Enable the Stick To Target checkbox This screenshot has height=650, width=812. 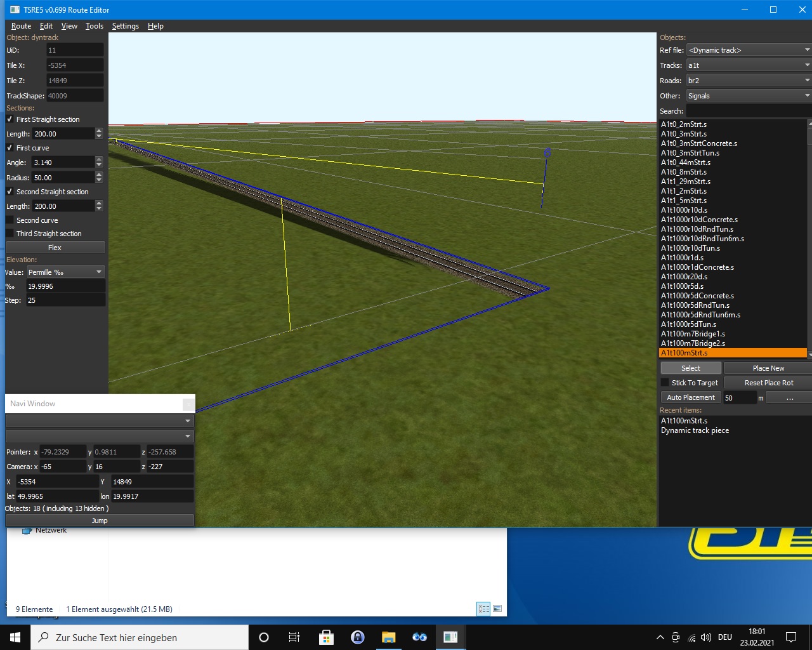click(x=665, y=383)
